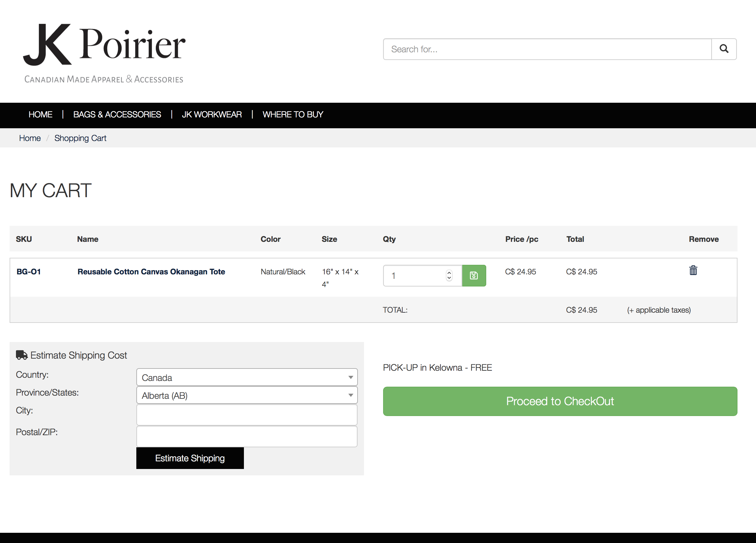Screen dimensions: 756x543
Task: Expand the Province dropdown showing Alberta (AB)
Action: tap(247, 395)
